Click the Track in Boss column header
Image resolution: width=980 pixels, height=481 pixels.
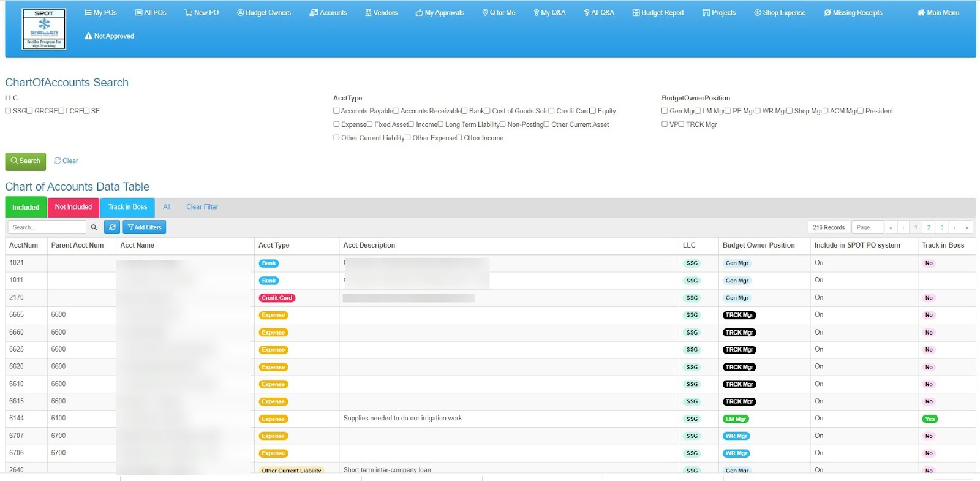pos(943,245)
